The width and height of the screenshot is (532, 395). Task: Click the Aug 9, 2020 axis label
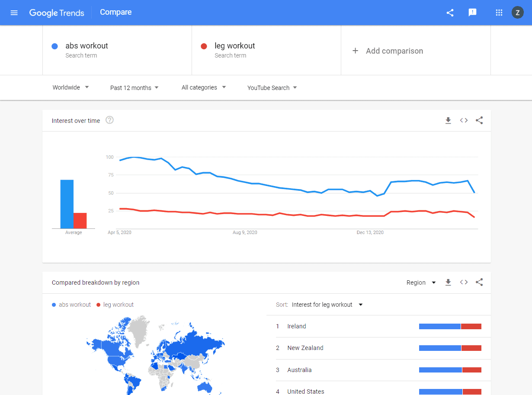point(245,233)
